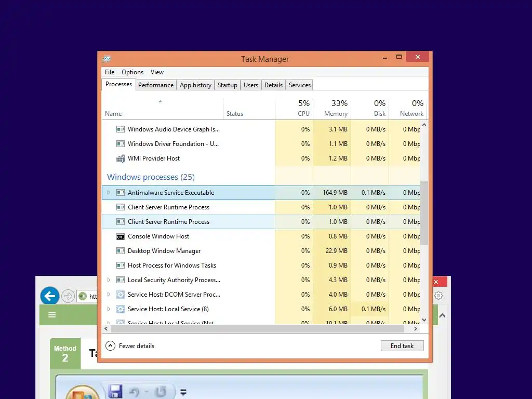Screen dimensions: 532x399
Task: Switch to the Details tab
Action: (273, 85)
